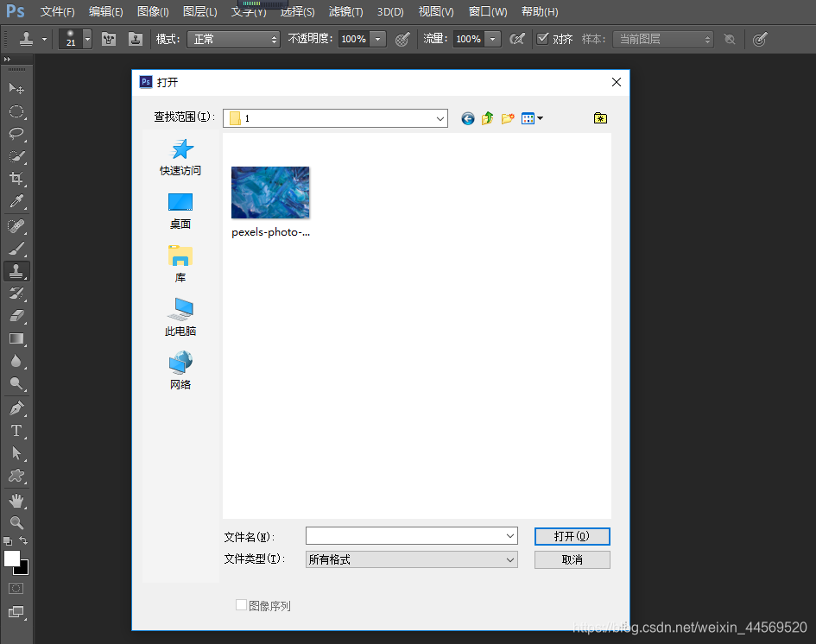Screen dimensions: 816x644
Task: Select the Hand tool
Action: [x=16, y=501]
